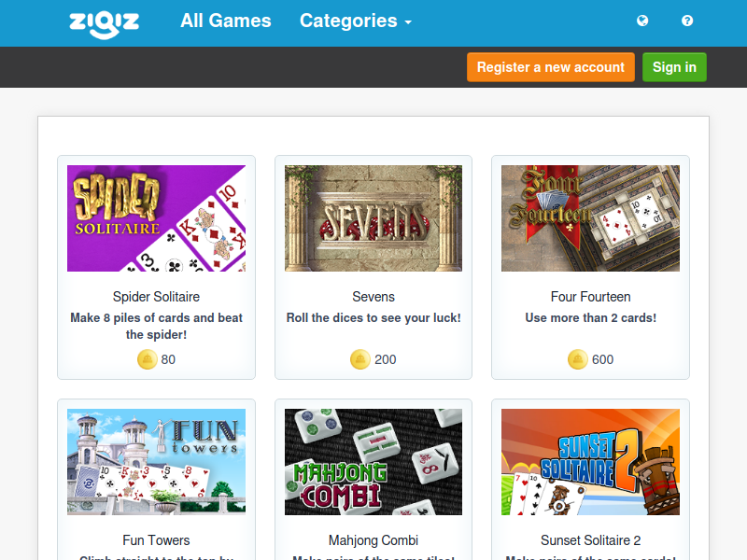Open the All Games menu item
Screen dimensions: 747x560
click(226, 21)
